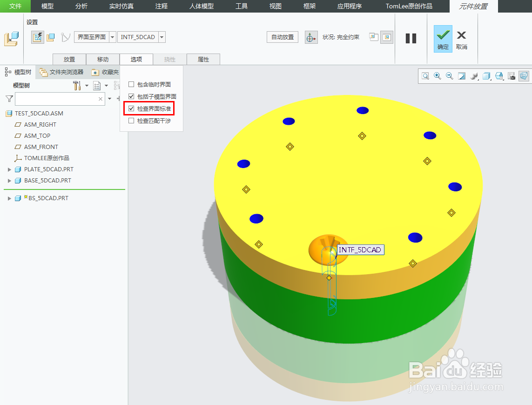Image resolution: width=532 pixels, height=405 pixels.
Task: Open the 实时仿真 ribbon tab
Action: tap(121, 6)
